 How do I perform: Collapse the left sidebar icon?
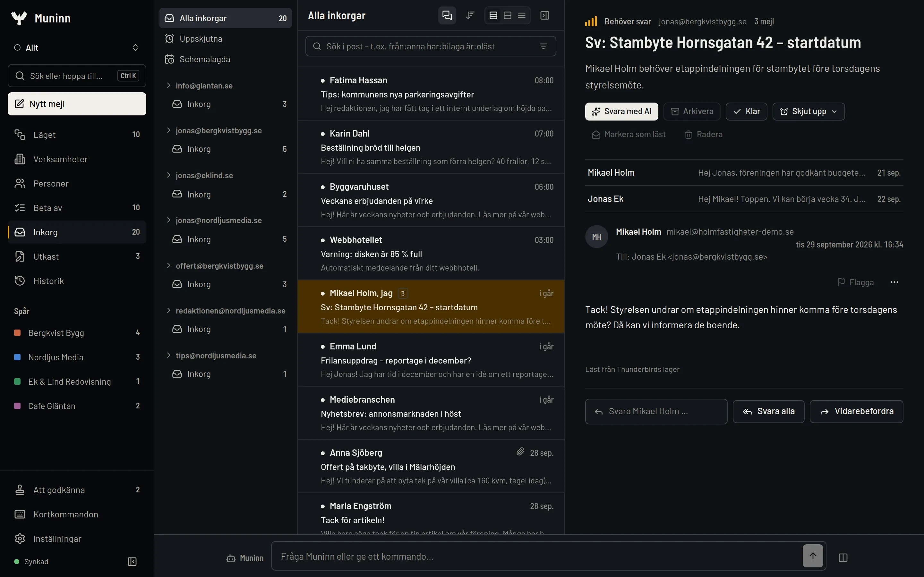point(132,561)
